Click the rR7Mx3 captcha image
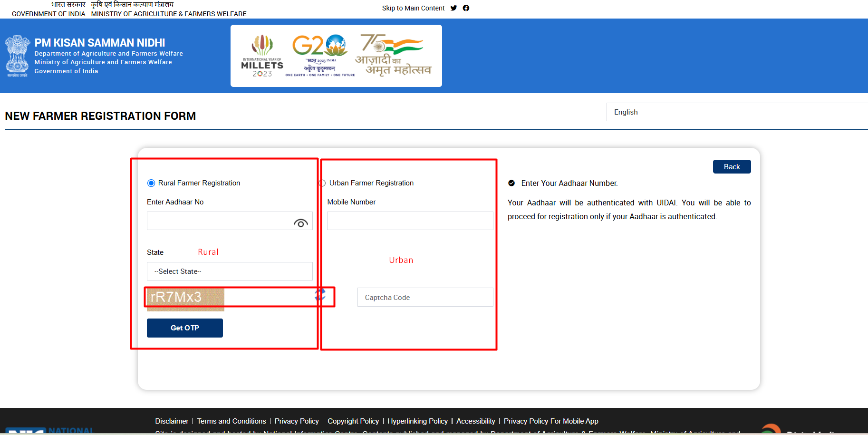 [x=185, y=299]
